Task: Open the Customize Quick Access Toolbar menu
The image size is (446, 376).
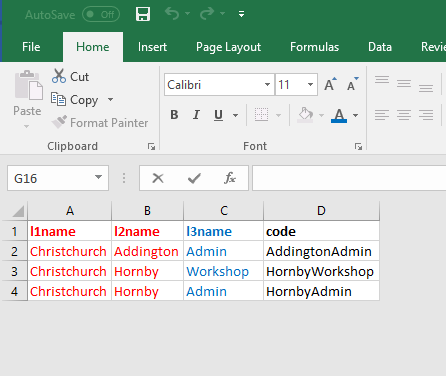Action: tap(242, 14)
